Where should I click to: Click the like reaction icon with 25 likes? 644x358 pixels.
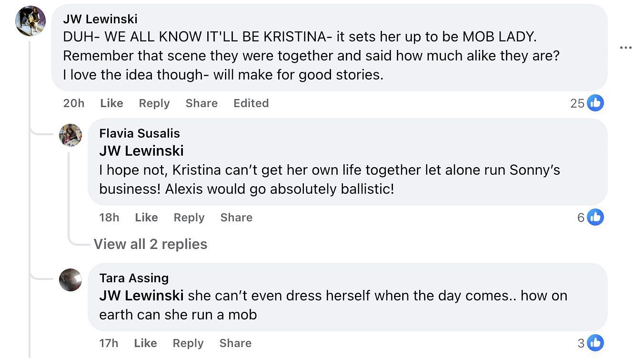pos(595,103)
